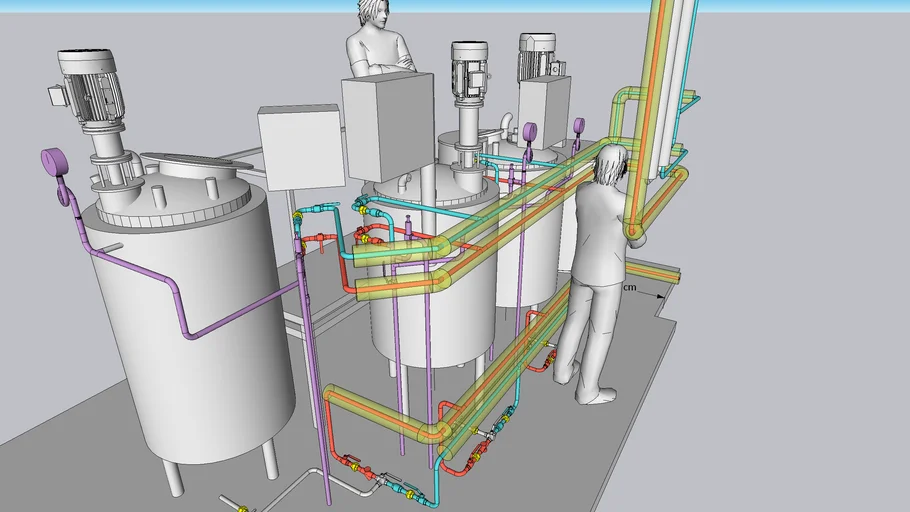Click the figure with crossed arms
Image resolution: width=910 pixels, height=512 pixels.
tap(378, 45)
